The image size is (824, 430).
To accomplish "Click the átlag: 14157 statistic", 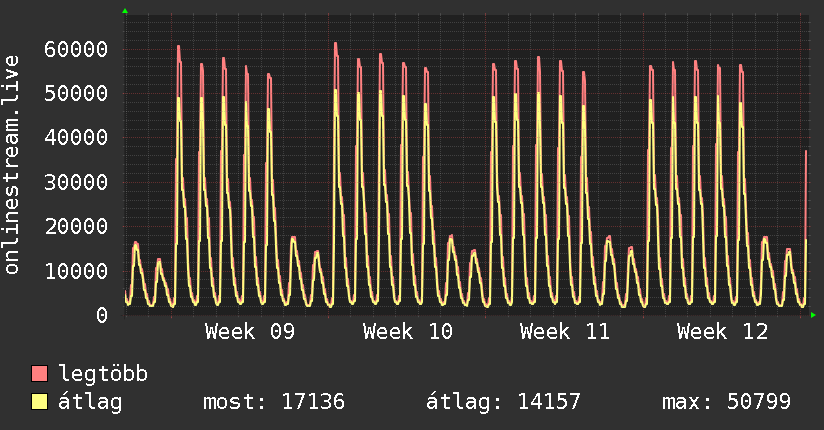I will click(503, 402).
